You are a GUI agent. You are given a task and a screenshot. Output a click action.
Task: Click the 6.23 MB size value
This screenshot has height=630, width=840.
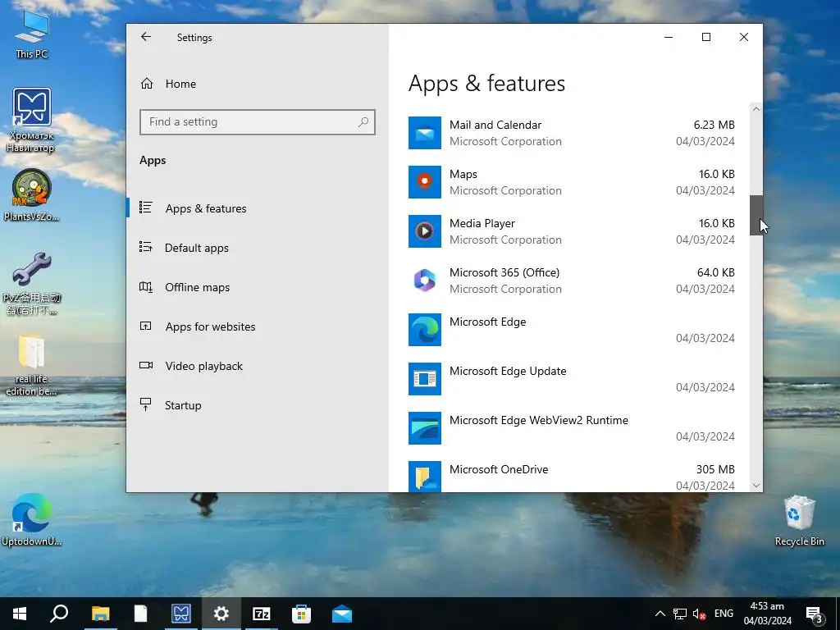click(x=714, y=125)
